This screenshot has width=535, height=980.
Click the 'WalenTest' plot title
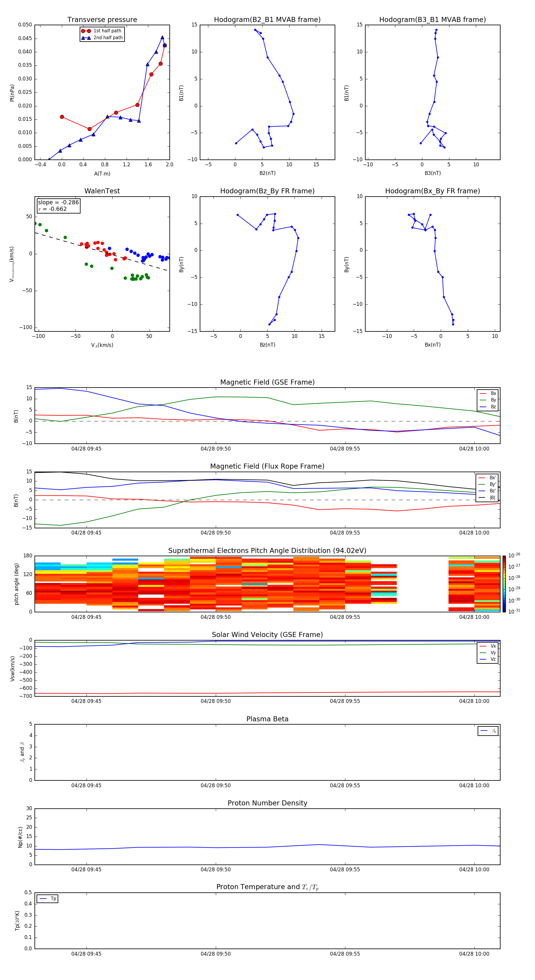coord(102,191)
